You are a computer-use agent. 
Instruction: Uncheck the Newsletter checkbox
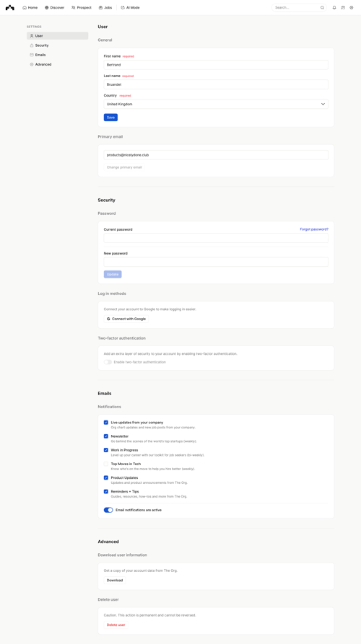pyautogui.click(x=106, y=436)
